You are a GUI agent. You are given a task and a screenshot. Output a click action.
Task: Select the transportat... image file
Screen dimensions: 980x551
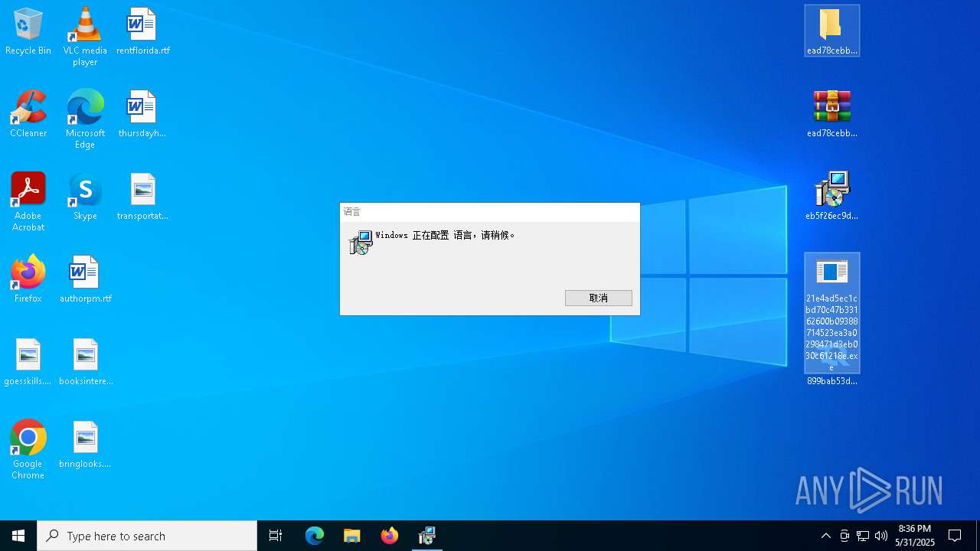click(x=142, y=197)
